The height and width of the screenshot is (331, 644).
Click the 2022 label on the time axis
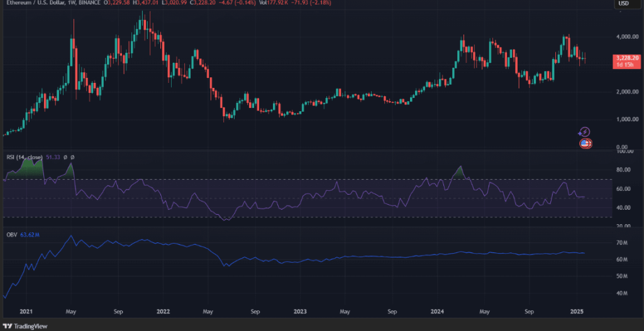pos(164,311)
